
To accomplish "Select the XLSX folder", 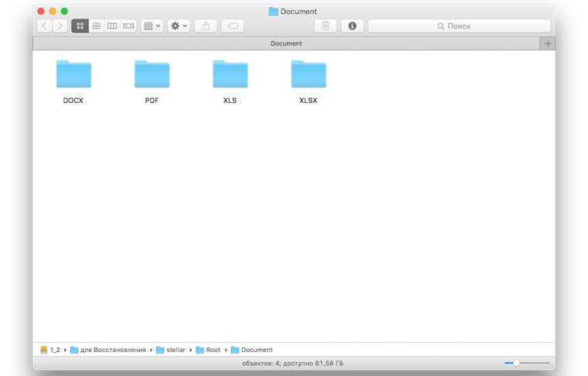I will coord(309,82).
